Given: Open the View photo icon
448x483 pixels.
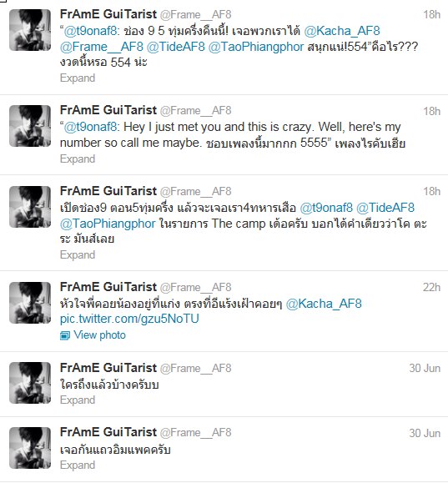Looking at the screenshot, I should tap(65, 335).
